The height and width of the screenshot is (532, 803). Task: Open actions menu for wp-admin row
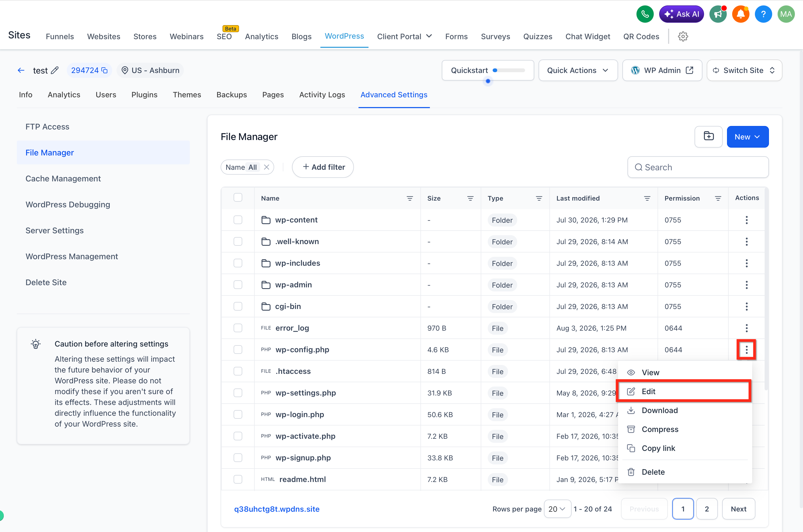[x=746, y=285]
